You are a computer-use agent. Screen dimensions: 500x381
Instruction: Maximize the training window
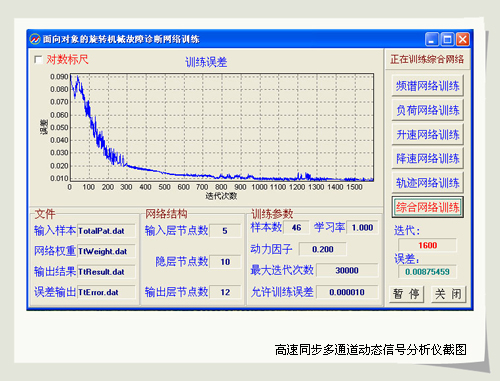447,39
